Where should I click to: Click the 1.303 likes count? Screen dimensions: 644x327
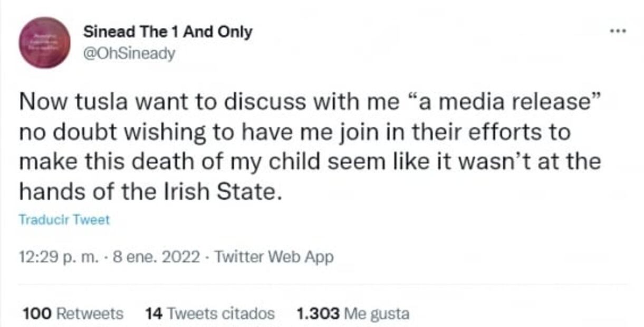pyautogui.click(x=318, y=314)
